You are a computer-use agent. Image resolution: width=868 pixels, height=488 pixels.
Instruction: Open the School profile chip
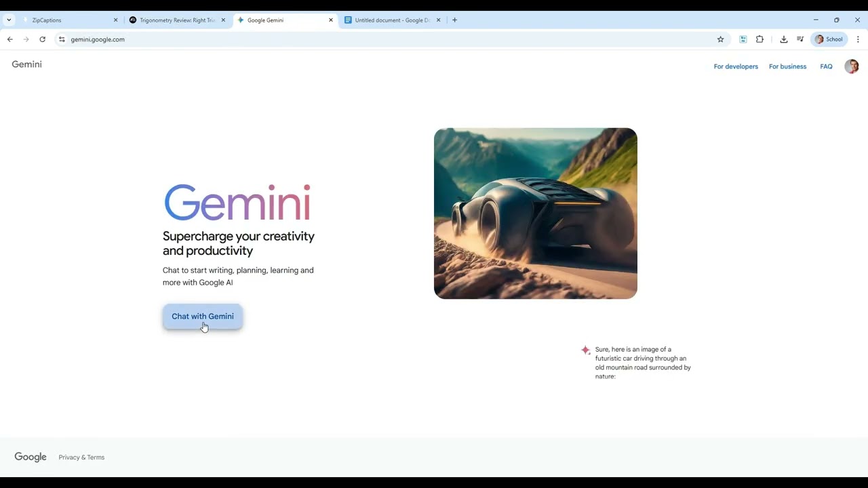829,39
